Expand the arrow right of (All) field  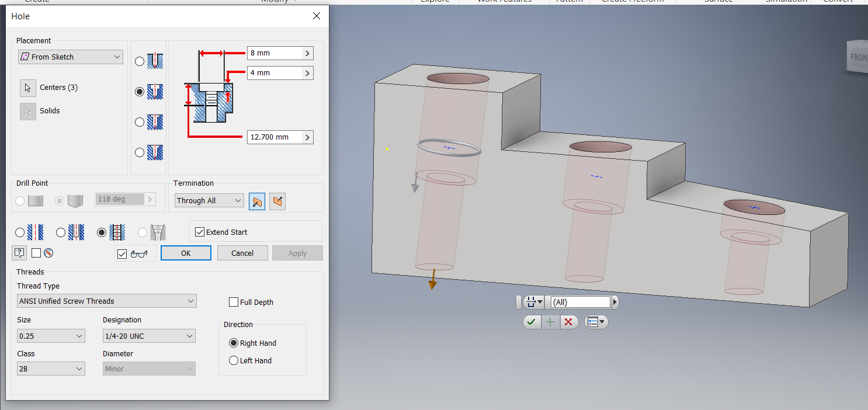[x=614, y=302]
